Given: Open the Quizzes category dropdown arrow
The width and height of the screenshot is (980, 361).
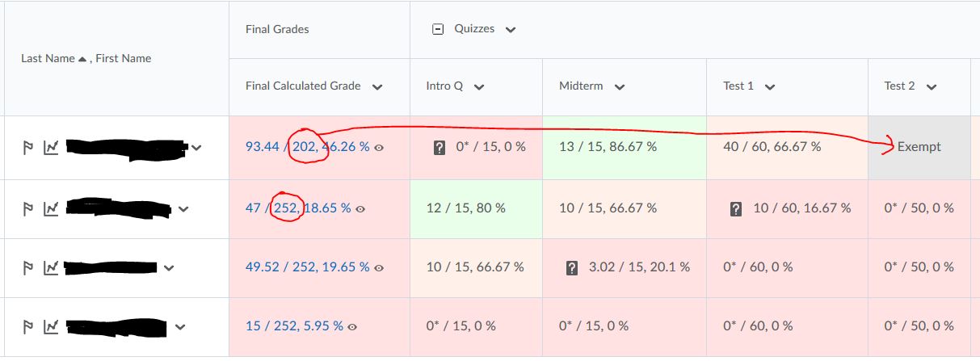Looking at the screenshot, I should (x=510, y=30).
